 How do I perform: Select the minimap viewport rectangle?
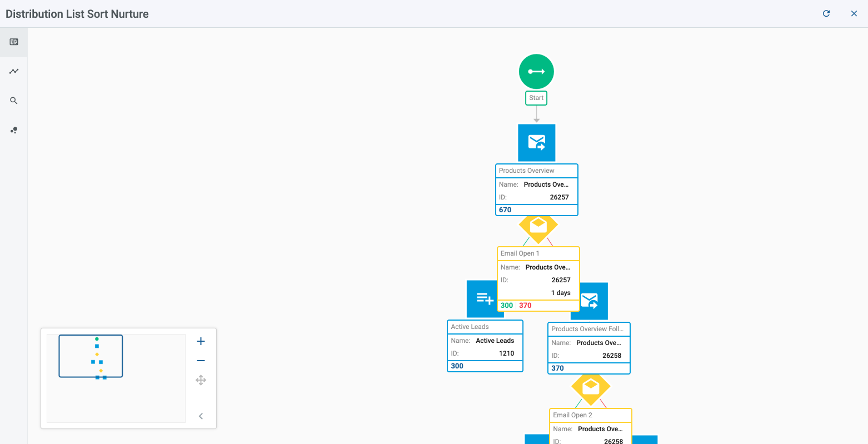click(90, 356)
